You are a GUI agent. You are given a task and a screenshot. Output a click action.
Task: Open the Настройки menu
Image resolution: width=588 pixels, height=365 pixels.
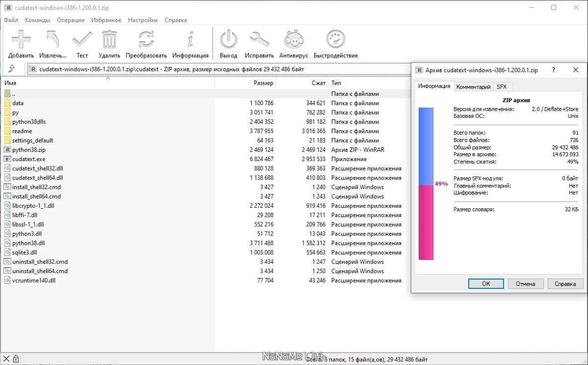pos(143,20)
